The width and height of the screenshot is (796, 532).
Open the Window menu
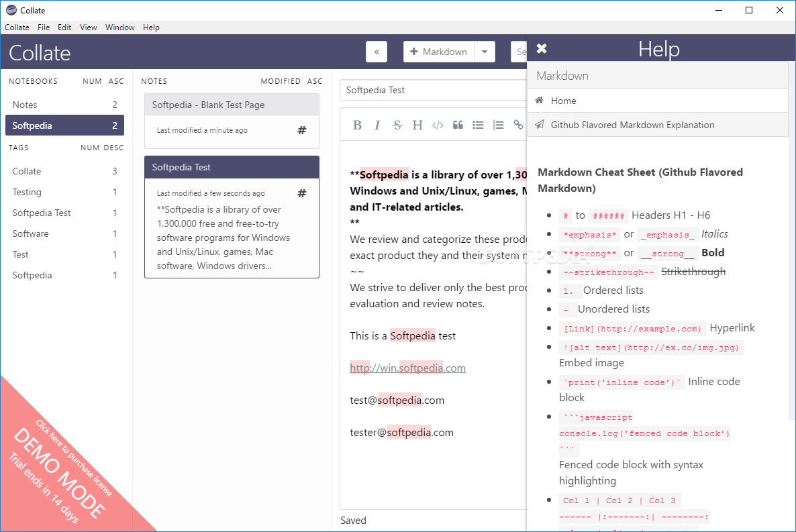(120, 28)
